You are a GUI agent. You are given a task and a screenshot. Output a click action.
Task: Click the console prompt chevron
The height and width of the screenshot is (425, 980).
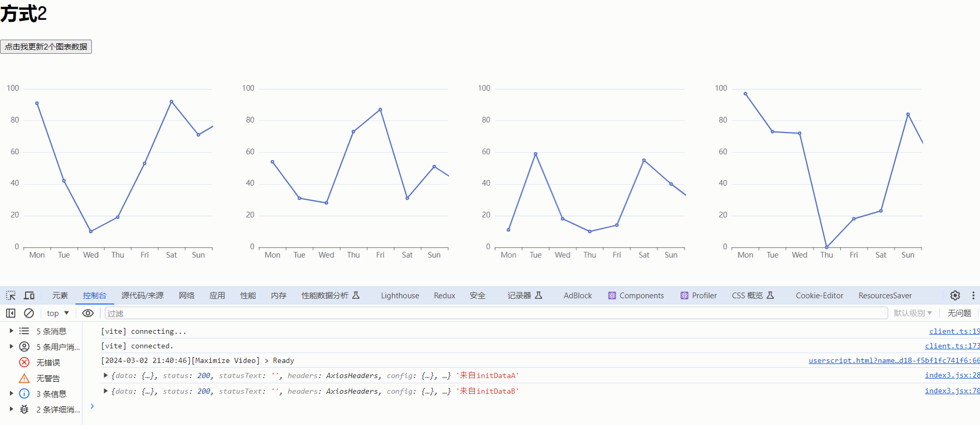click(x=92, y=406)
